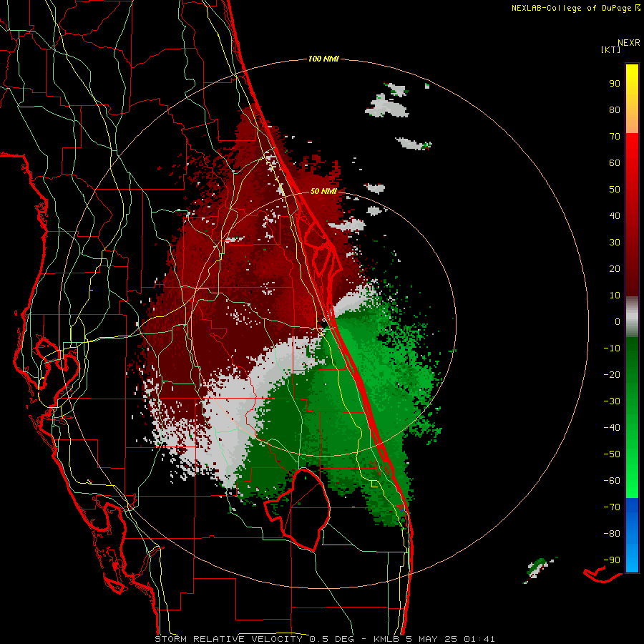Screen dimensions: 644x644
Task: Click the -60 value on the velocity scale
Action: (x=612, y=481)
